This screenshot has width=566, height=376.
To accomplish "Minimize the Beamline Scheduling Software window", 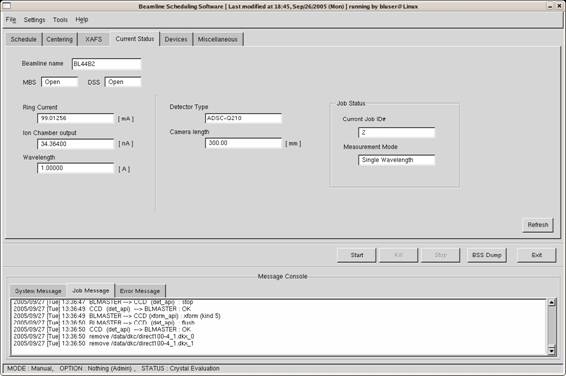I will [550, 6].
